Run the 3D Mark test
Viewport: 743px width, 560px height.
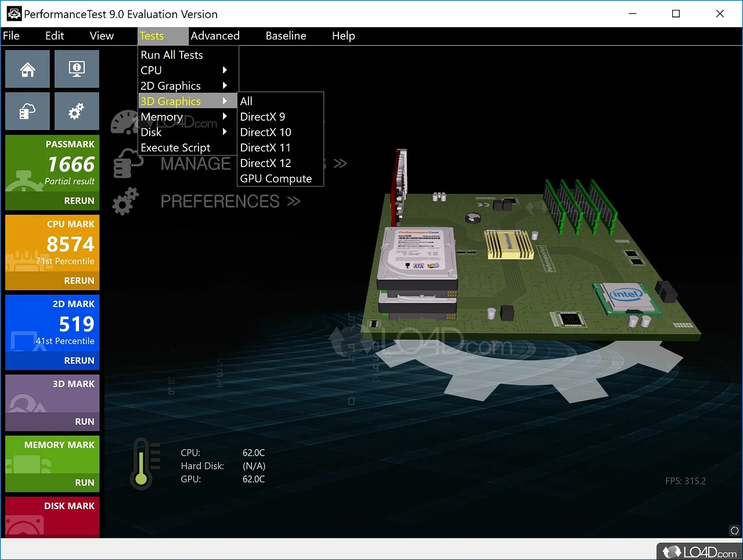point(84,422)
